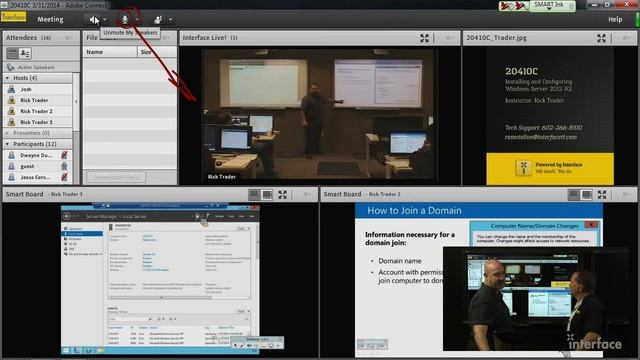
Task: Scale-to-fit view for Rick Trader 3 board
Action: tap(267, 195)
